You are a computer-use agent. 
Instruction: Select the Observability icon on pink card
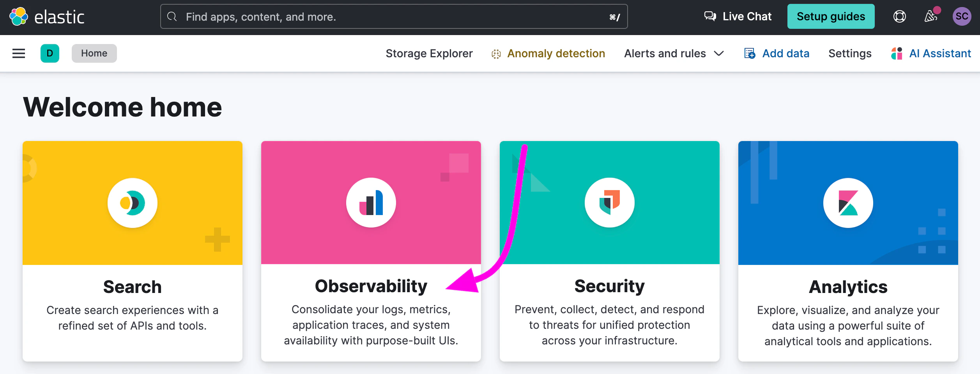(x=370, y=202)
